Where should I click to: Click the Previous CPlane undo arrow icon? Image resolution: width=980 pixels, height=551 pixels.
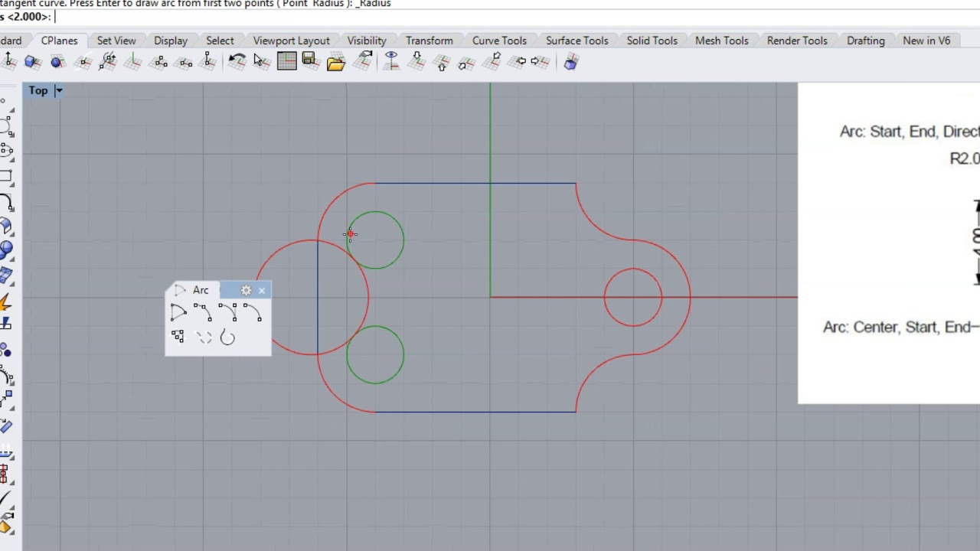tap(237, 61)
